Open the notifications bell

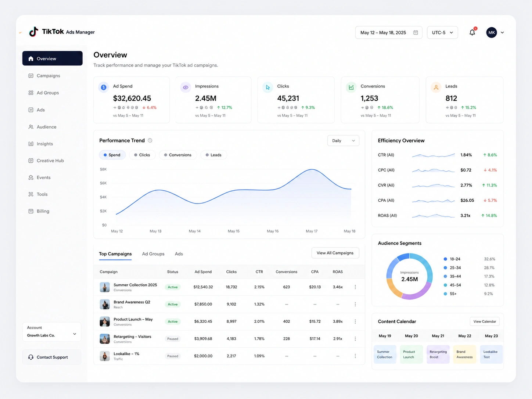coord(472,32)
